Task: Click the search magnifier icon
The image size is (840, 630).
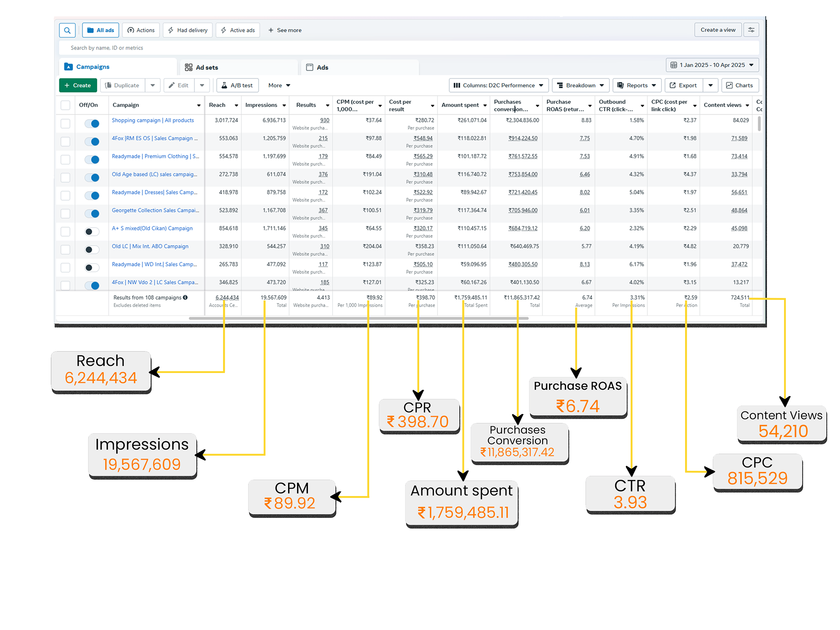Action: pos(67,30)
